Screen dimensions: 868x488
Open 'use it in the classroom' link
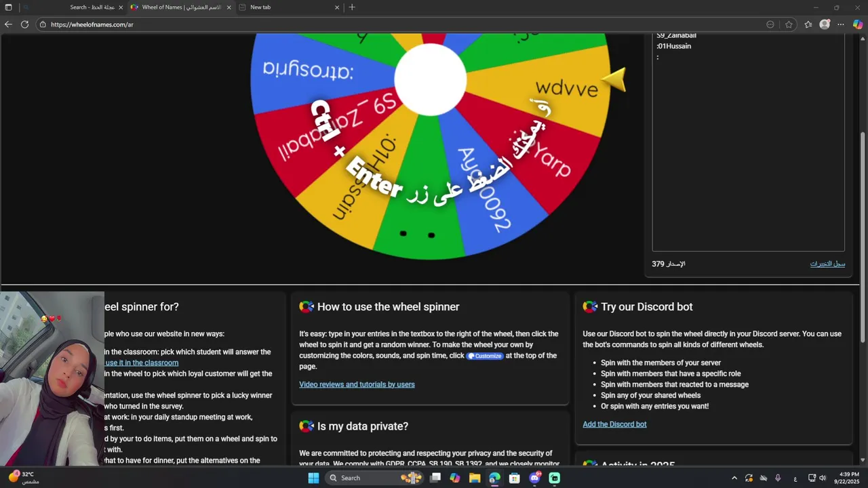pyautogui.click(x=142, y=363)
